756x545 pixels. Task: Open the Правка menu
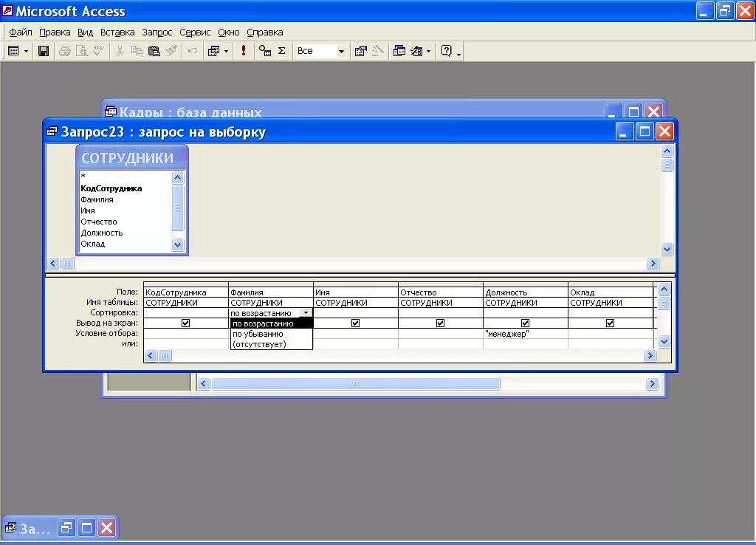[x=55, y=32]
